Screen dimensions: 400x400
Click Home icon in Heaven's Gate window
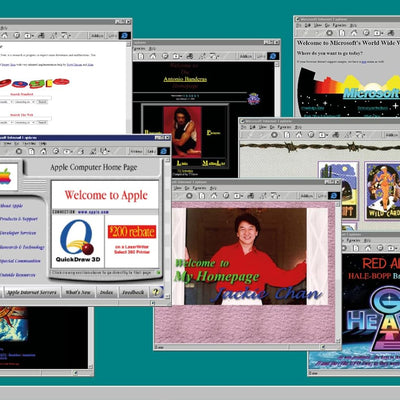368,248
